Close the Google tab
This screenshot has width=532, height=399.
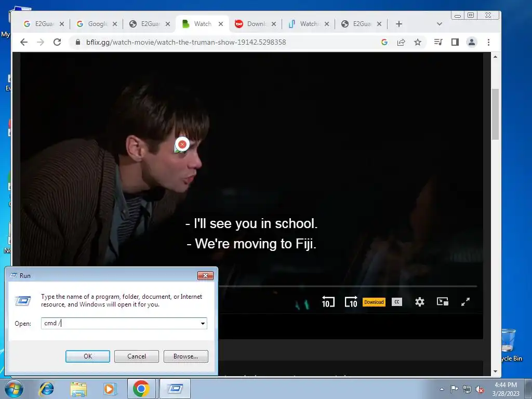115,24
